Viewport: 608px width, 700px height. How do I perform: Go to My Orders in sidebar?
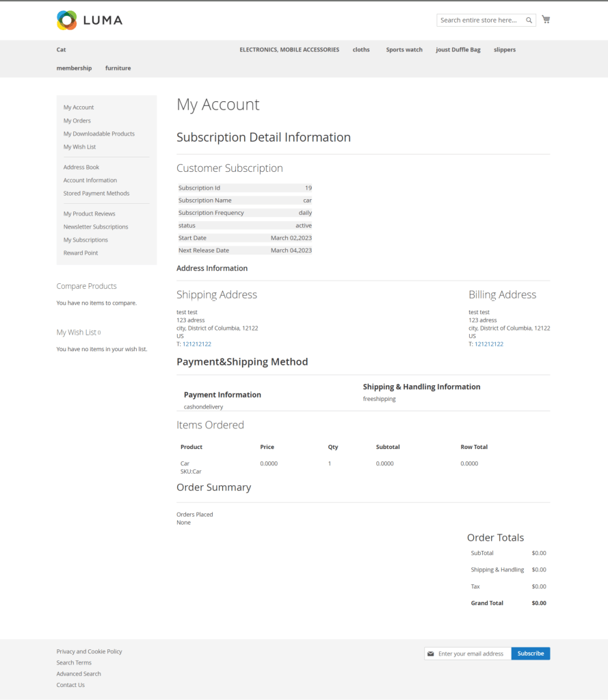(77, 120)
